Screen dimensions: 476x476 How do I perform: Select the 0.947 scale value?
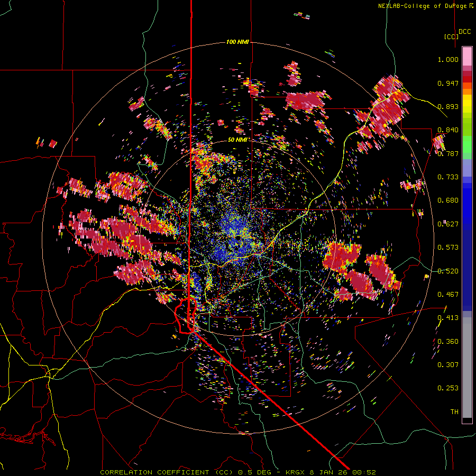pyautogui.click(x=448, y=83)
